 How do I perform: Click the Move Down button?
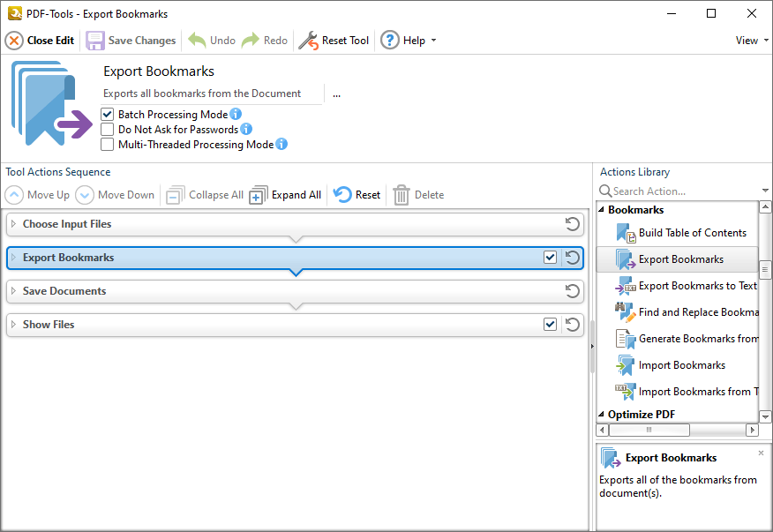(115, 195)
